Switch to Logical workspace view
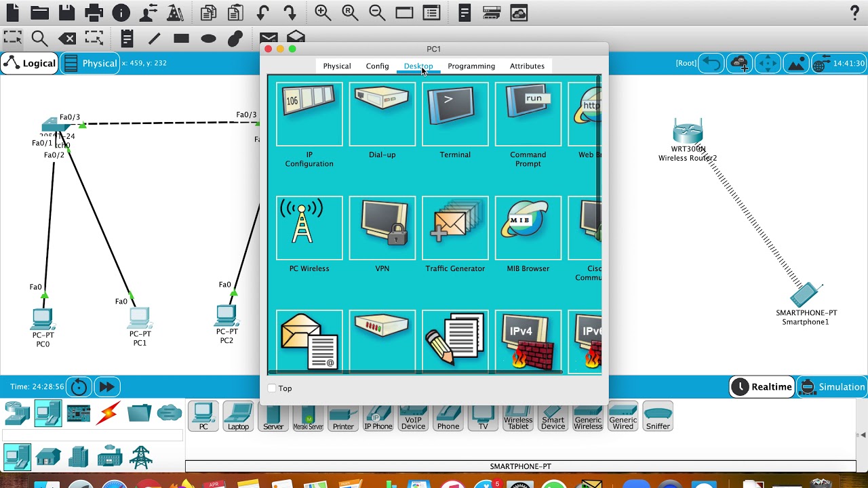Image resolution: width=868 pixels, height=488 pixels. 30,63
